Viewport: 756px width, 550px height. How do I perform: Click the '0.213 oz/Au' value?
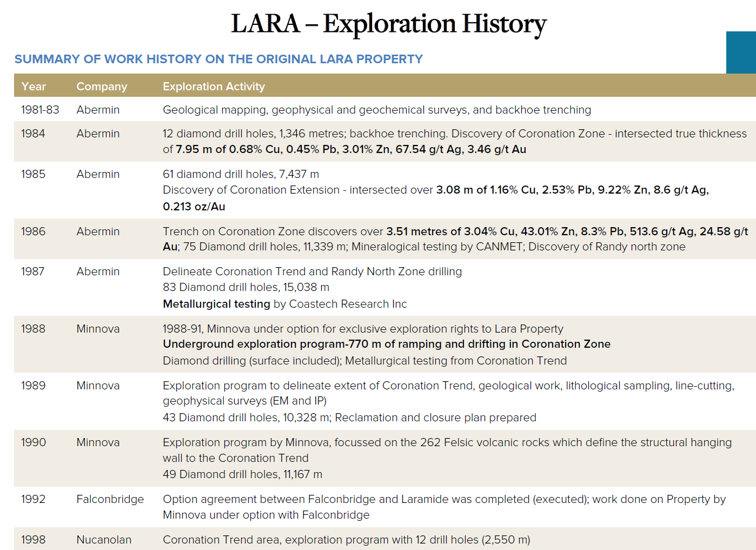[194, 207]
